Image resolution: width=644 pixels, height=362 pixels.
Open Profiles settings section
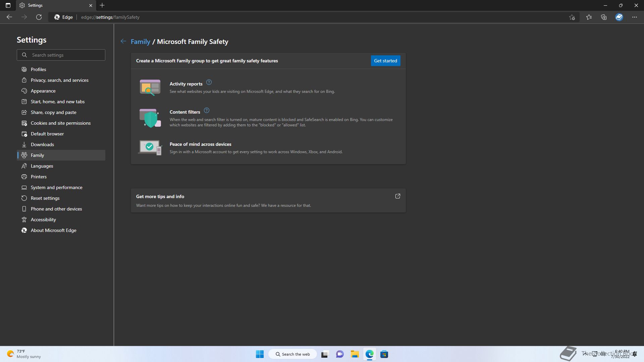61,69
